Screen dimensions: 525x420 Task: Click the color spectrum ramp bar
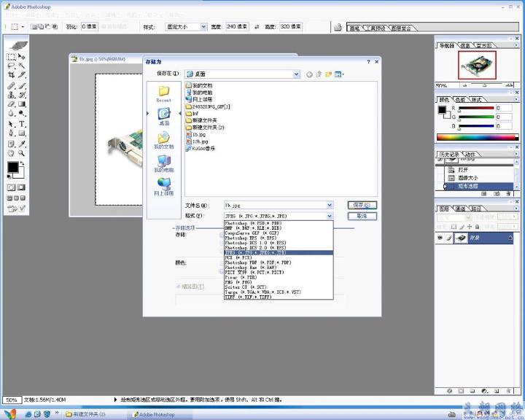[x=478, y=137]
